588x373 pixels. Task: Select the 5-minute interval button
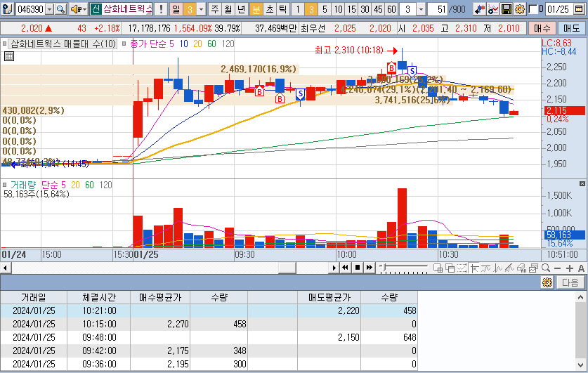325,9
